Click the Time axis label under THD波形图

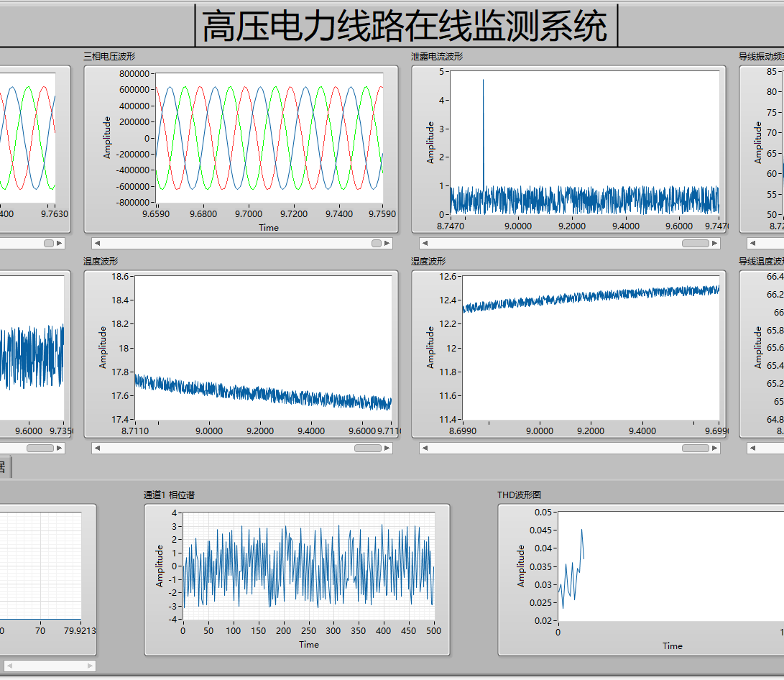click(673, 646)
